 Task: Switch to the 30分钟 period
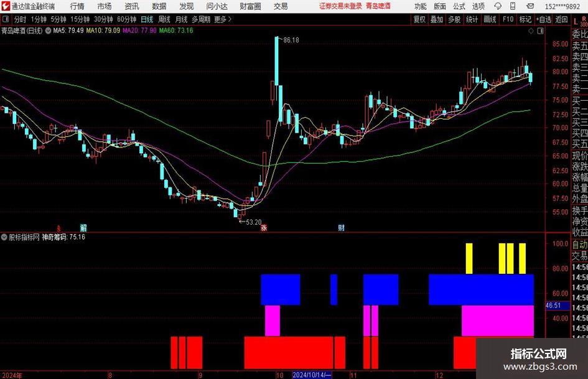[103, 19]
